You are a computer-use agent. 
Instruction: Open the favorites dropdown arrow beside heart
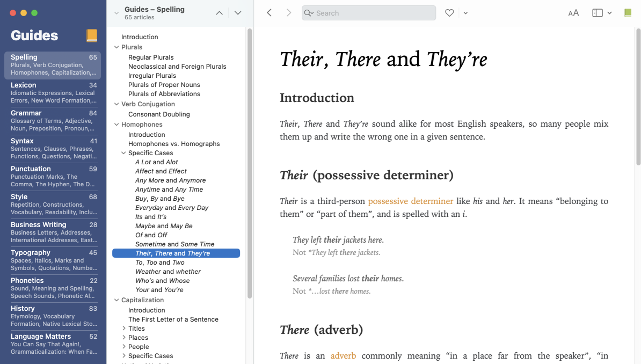point(465,13)
